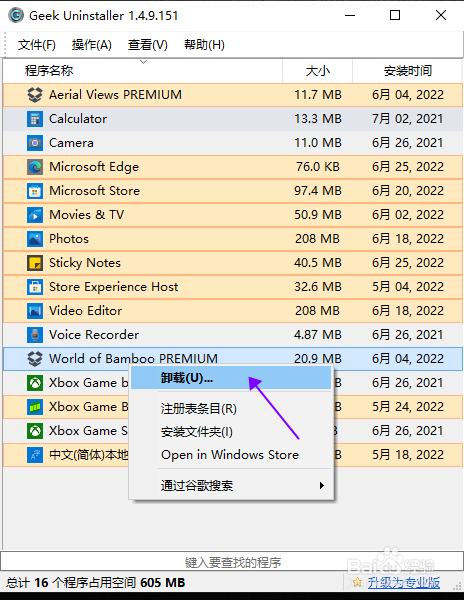Screen dimensions: 464x600
Task: Open the 帮助(H) menu
Action: point(204,45)
